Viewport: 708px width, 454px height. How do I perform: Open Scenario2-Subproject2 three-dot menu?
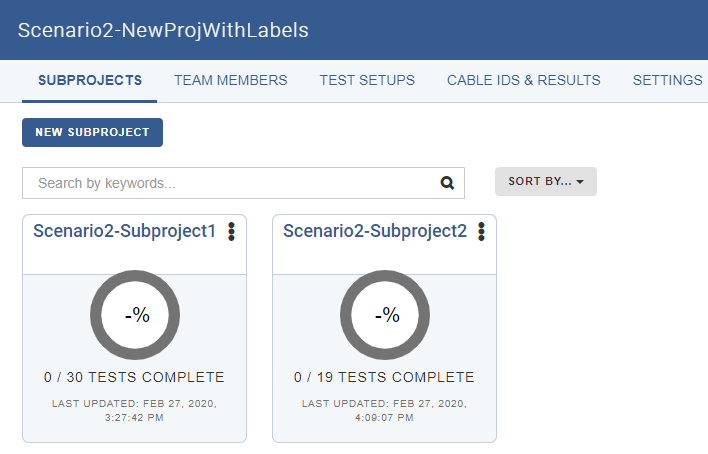tap(481, 232)
